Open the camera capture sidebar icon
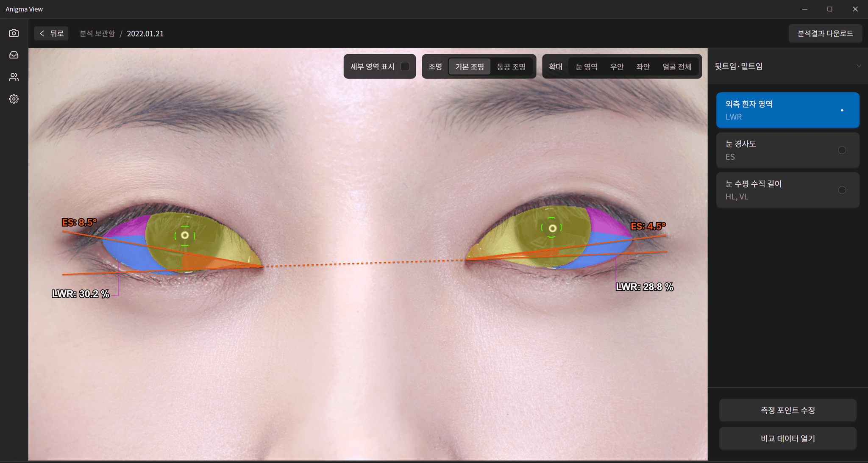This screenshot has height=463, width=868. click(x=14, y=33)
